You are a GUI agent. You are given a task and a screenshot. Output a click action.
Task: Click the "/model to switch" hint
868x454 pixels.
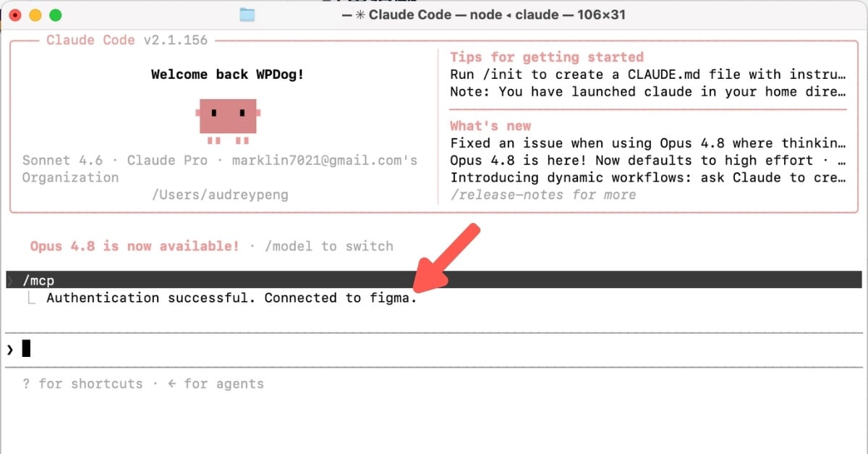coord(329,246)
